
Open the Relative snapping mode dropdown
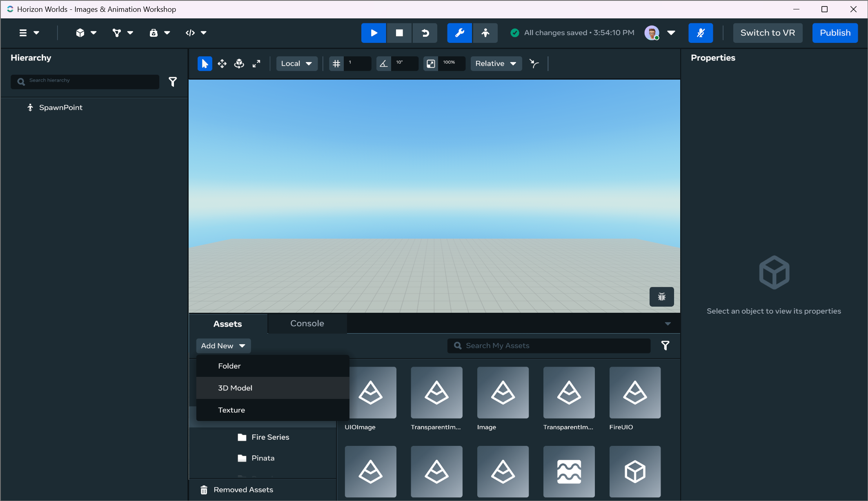(496, 64)
